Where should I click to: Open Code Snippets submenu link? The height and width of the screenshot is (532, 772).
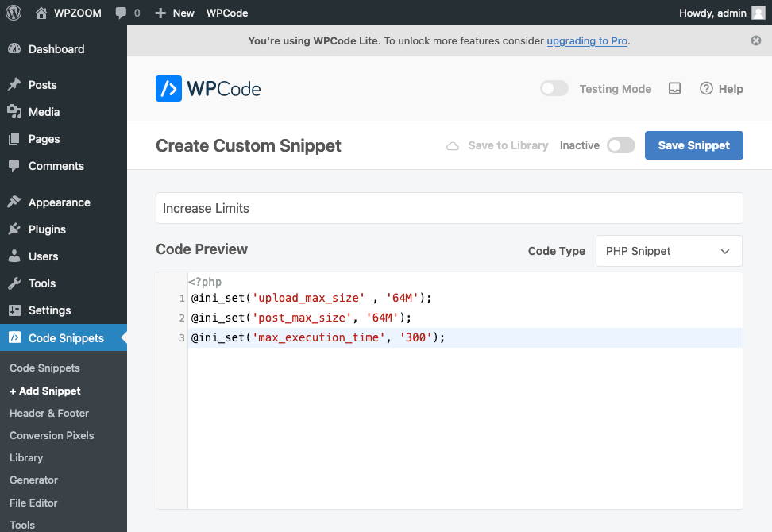click(44, 368)
